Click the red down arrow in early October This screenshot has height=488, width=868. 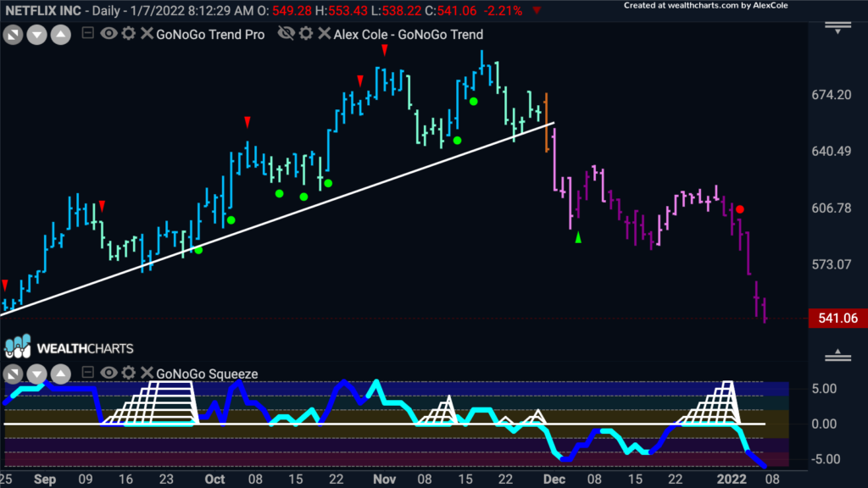(248, 122)
